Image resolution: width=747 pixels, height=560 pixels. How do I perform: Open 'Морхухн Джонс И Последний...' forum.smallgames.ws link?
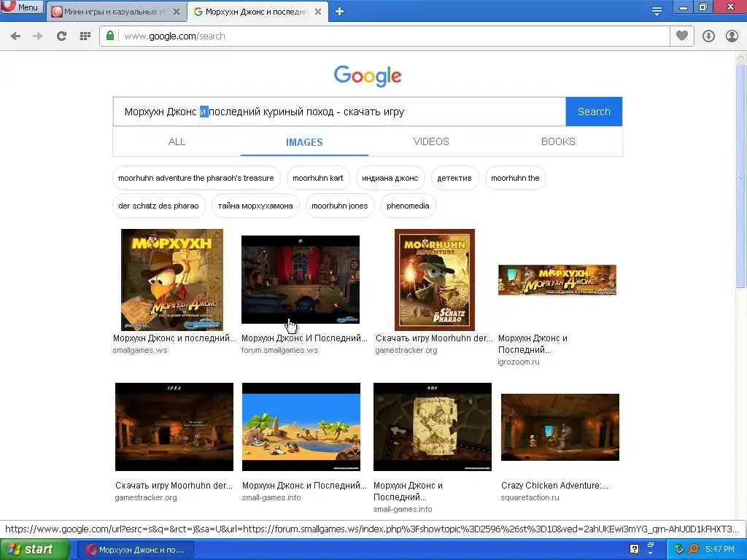[x=304, y=338]
